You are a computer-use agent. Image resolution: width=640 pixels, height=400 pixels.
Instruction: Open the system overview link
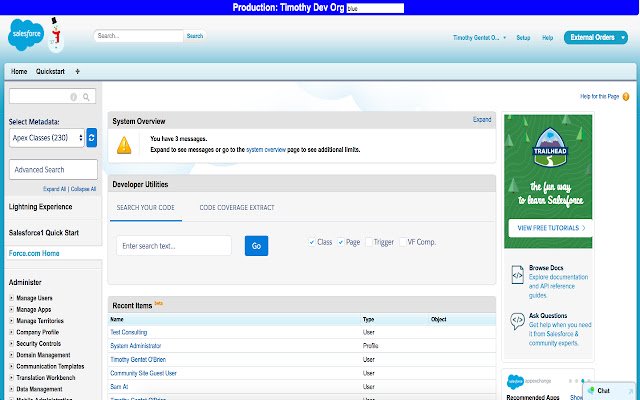coord(266,150)
